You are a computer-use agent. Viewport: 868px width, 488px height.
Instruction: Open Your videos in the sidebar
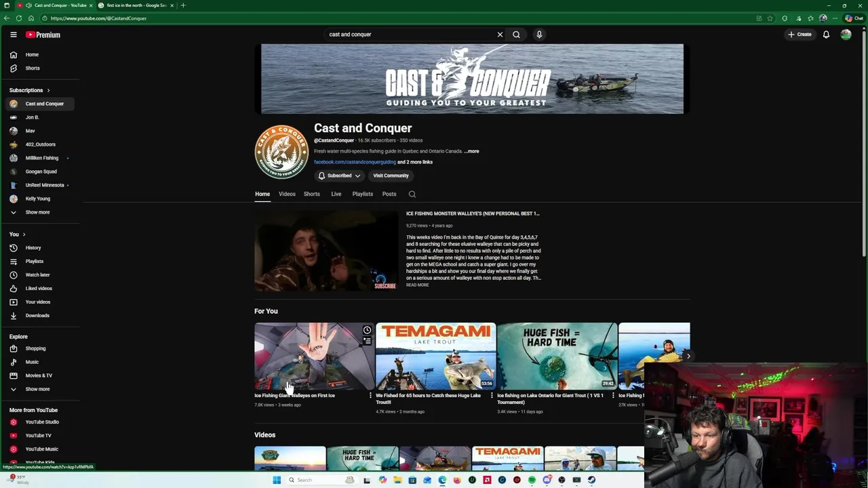[41, 302]
